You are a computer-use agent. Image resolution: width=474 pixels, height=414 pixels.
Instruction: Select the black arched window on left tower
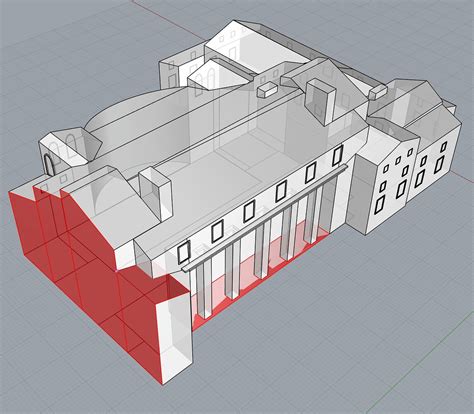coord(49,165)
